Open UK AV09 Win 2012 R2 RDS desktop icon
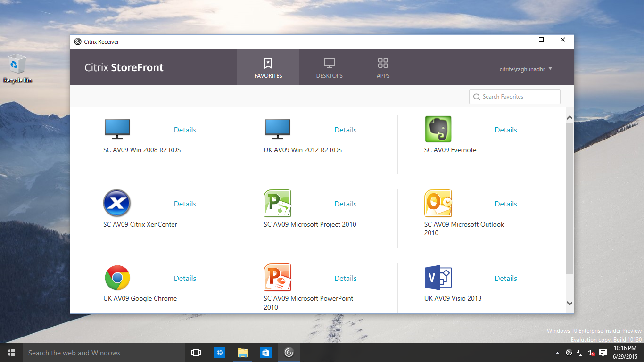Viewport: 644px width, 362px height. 277,129
